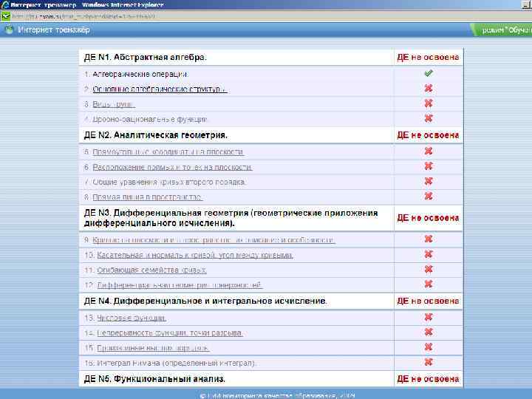
Task: Open link Виды групп
Action: (x=114, y=104)
